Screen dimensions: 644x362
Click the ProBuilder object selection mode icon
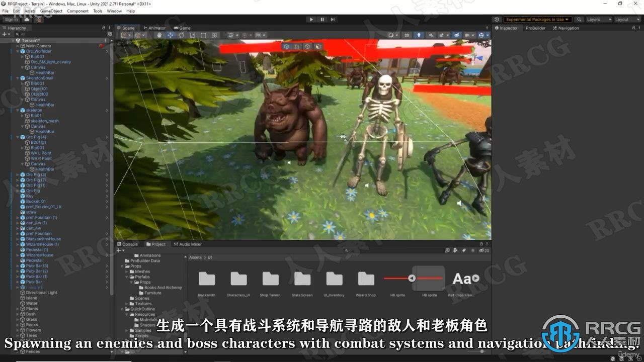287,46
